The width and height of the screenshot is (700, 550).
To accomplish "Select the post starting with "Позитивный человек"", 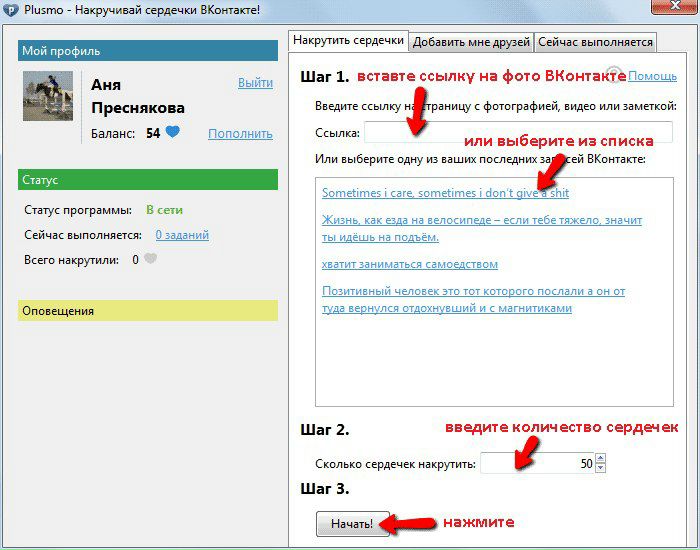I will [473, 291].
